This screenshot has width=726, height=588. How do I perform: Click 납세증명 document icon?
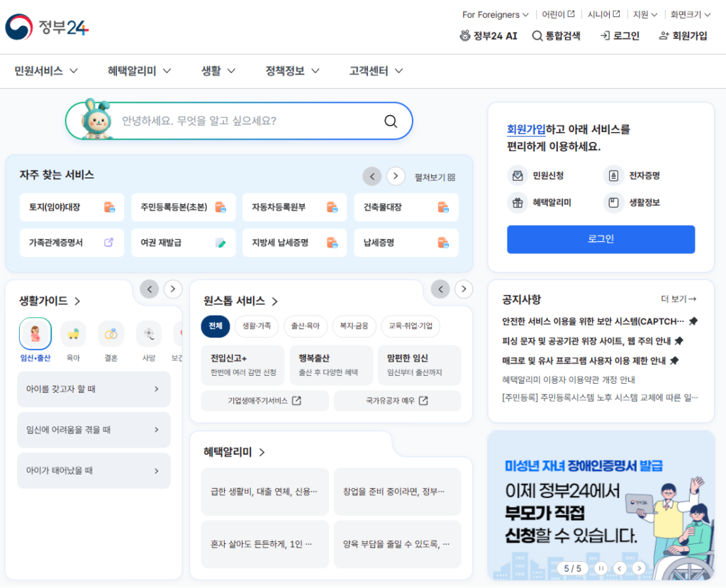click(443, 243)
